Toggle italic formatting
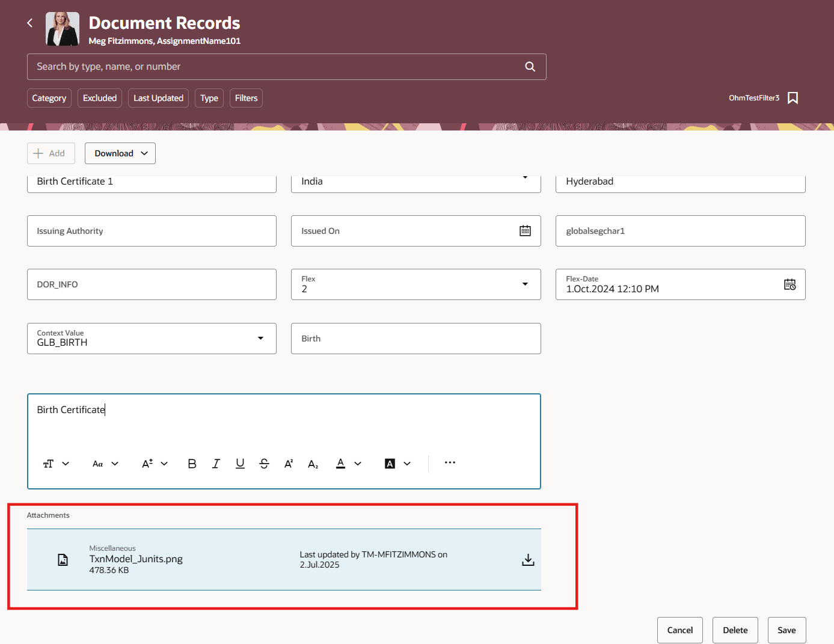Viewport: 834px width, 644px height. pos(216,464)
